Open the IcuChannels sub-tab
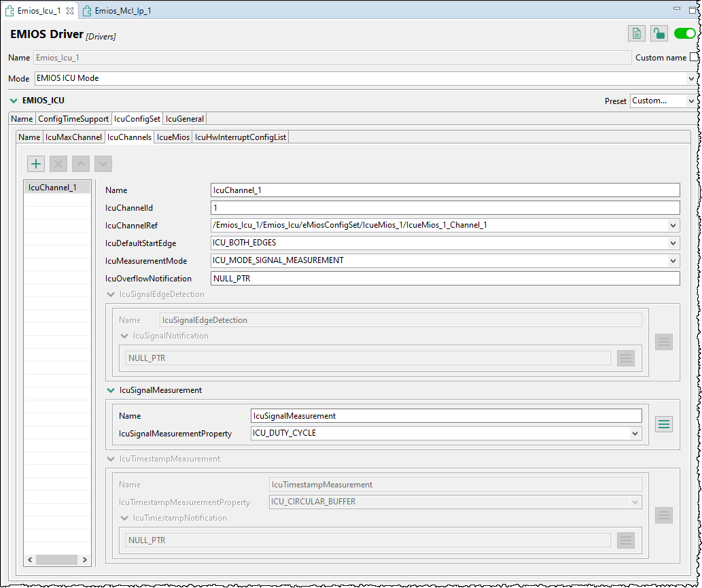The width and height of the screenshot is (702, 588). 129,137
